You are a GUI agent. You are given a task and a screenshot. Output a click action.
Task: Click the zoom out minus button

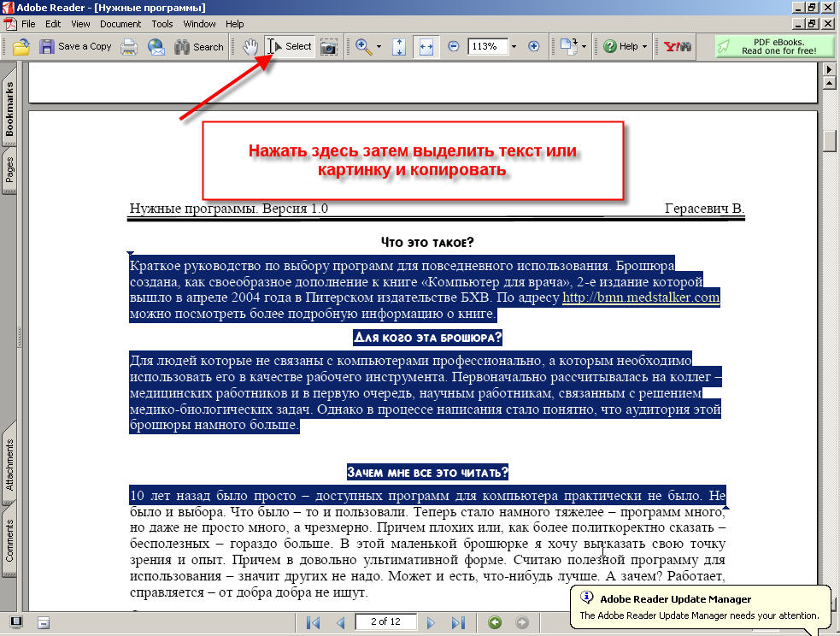(x=453, y=46)
